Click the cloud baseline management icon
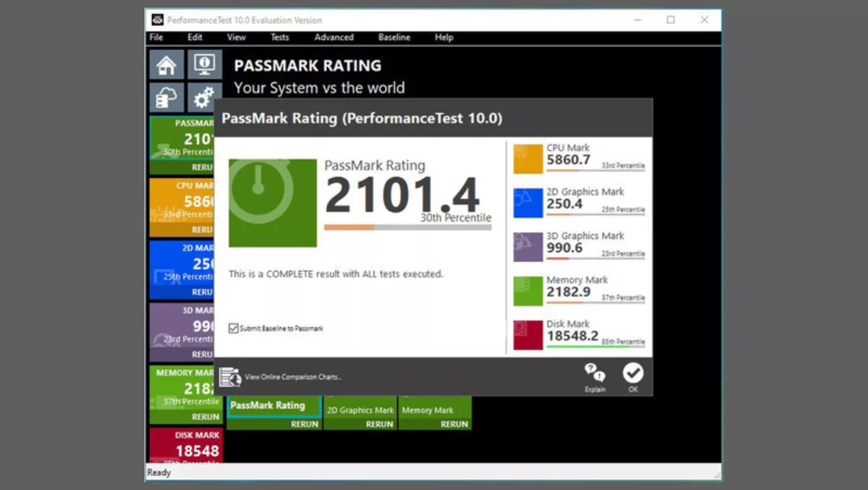 (166, 98)
